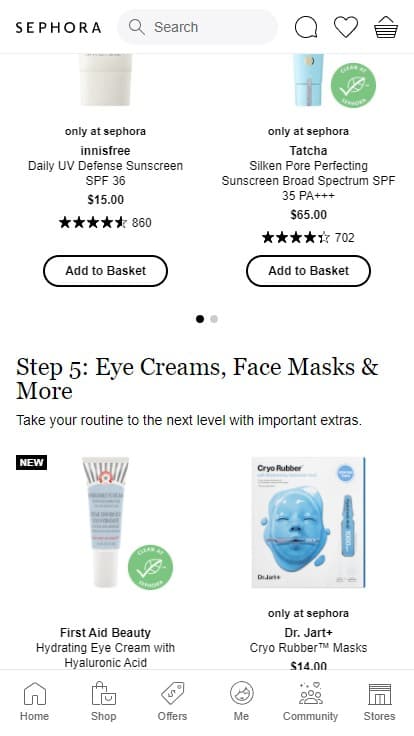Open innisfree Daily UV Defense Sunscreen link
Image resolution: width=414 pixels, height=736 pixels.
(105, 173)
